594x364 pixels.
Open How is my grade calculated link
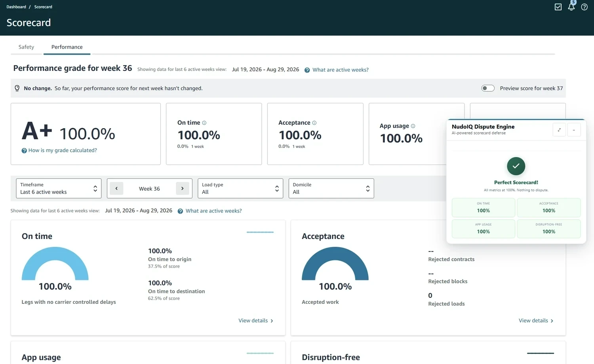(63, 150)
